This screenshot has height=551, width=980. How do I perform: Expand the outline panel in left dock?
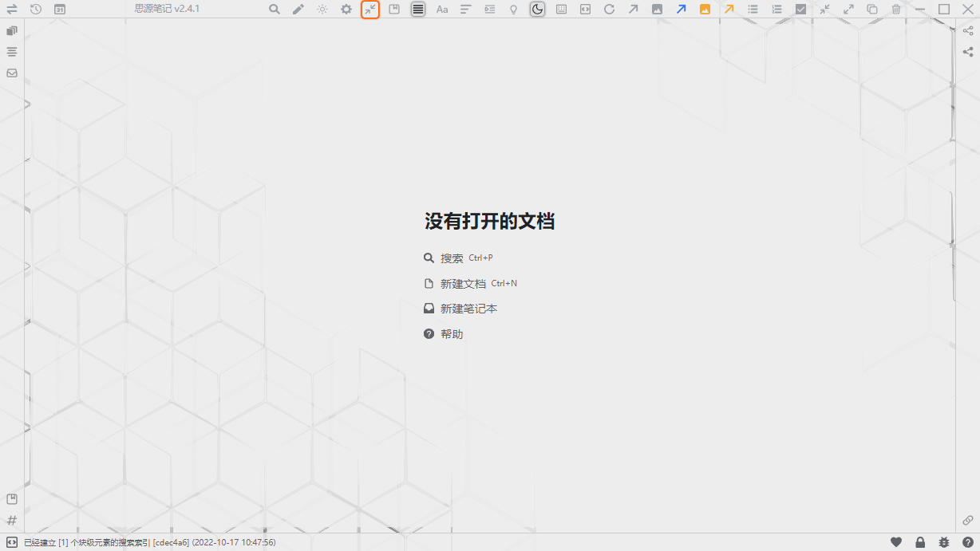click(12, 52)
